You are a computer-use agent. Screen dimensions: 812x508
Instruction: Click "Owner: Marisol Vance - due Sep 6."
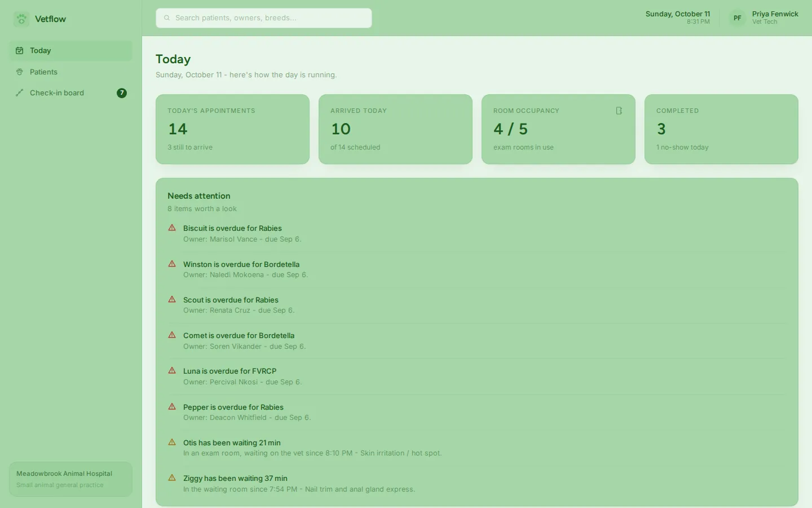pyautogui.click(x=242, y=239)
